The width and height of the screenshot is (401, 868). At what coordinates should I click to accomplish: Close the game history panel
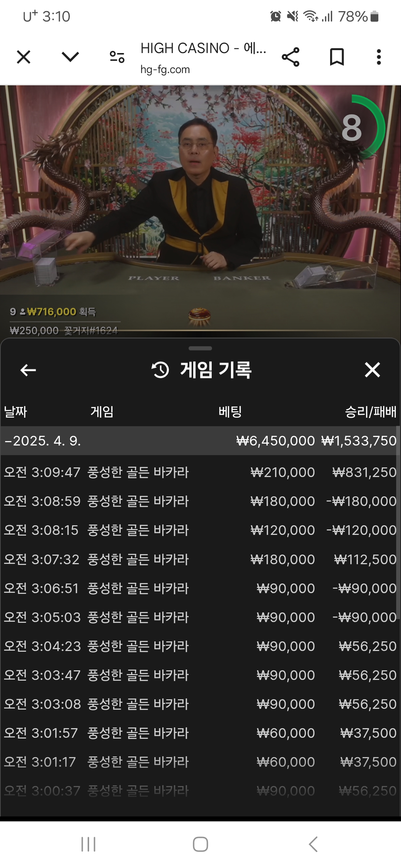click(372, 370)
